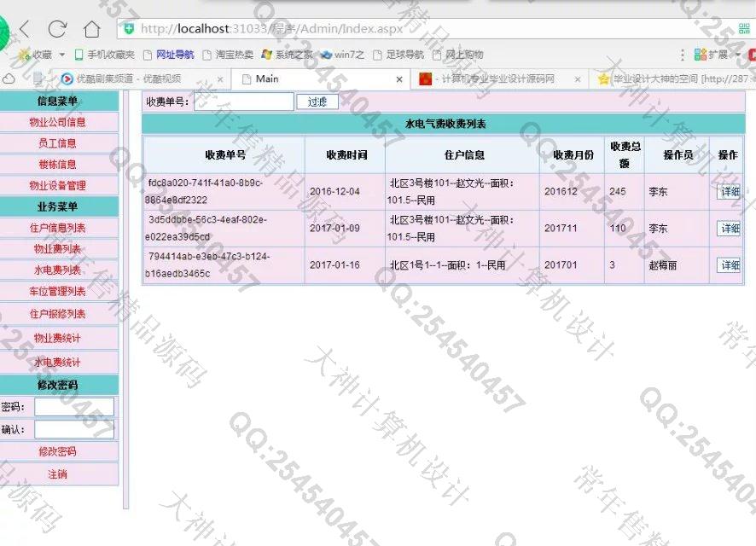Open the QR code icon beside the address bar
This screenshot has width=756, height=546.
click(744, 29)
